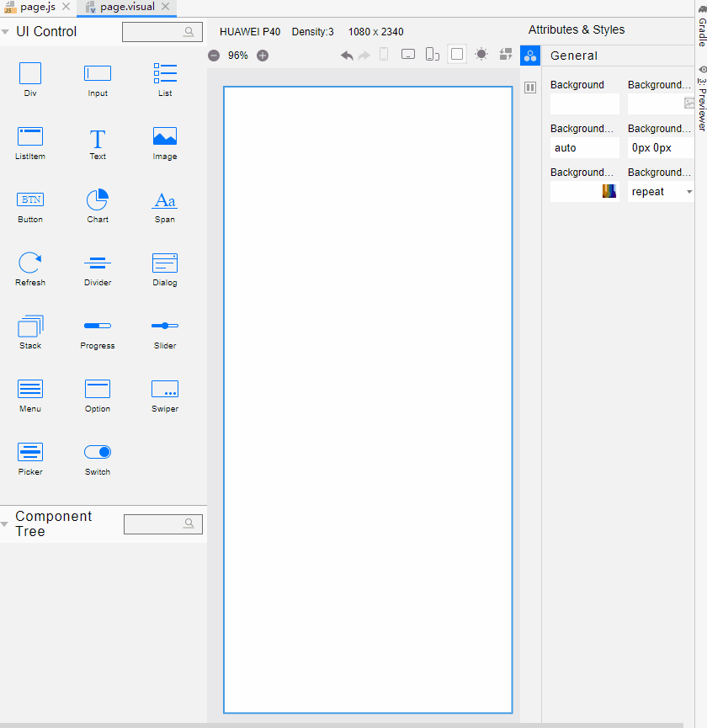This screenshot has height=728, width=707.
Task: Pick the Text control
Action: pyautogui.click(x=98, y=143)
